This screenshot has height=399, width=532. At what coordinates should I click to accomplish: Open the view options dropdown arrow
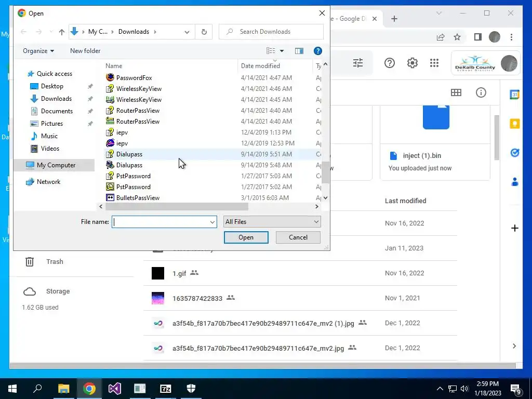tap(282, 51)
